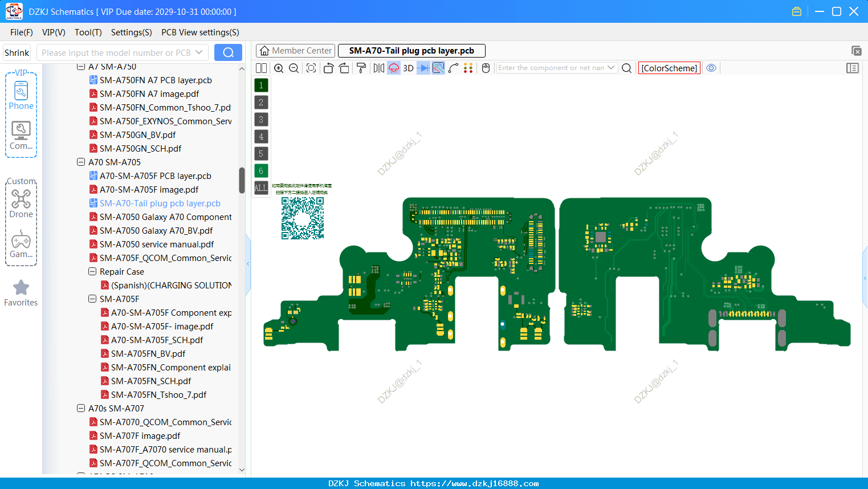Search component using magnifier icon
This screenshot has height=489, width=868.
coord(627,68)
